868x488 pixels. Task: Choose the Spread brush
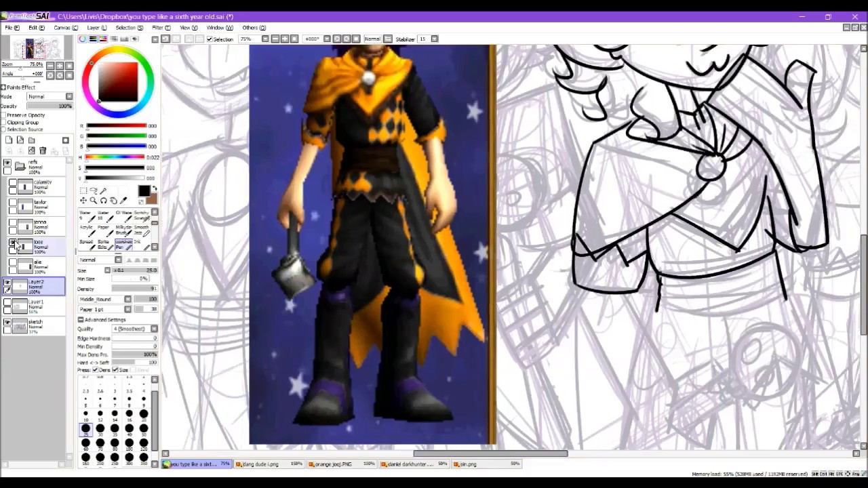(88, 244)
